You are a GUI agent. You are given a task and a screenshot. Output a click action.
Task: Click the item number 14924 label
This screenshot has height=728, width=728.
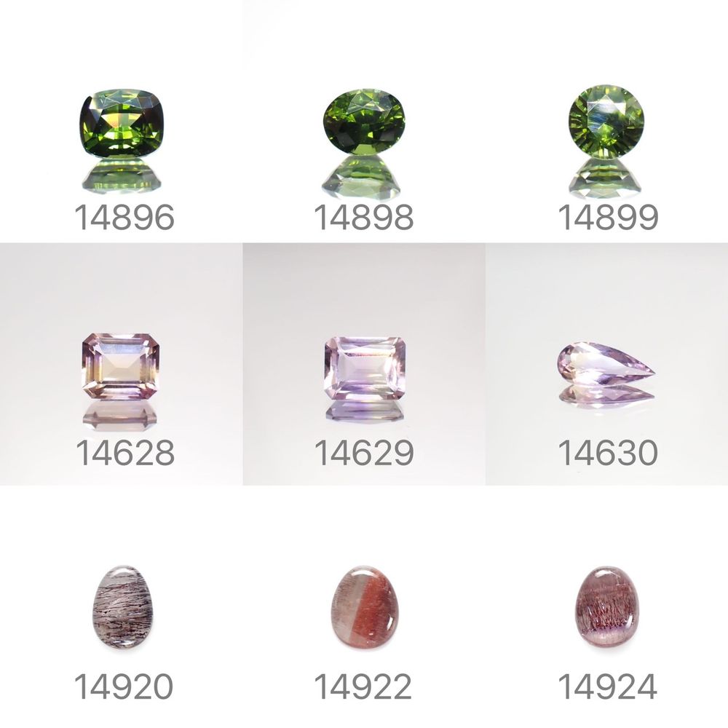[x=607, y=687]
